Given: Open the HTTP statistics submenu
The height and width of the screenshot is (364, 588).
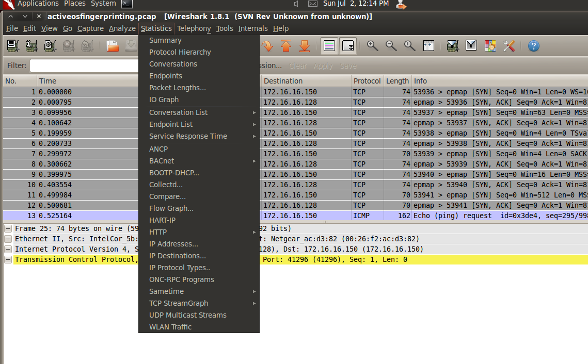Looking at the screenshot, I should coord(199,232).
